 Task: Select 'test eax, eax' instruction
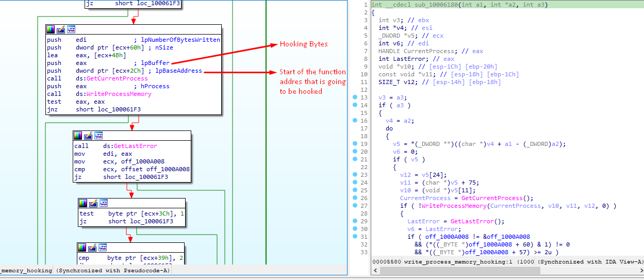pos(76,102)
